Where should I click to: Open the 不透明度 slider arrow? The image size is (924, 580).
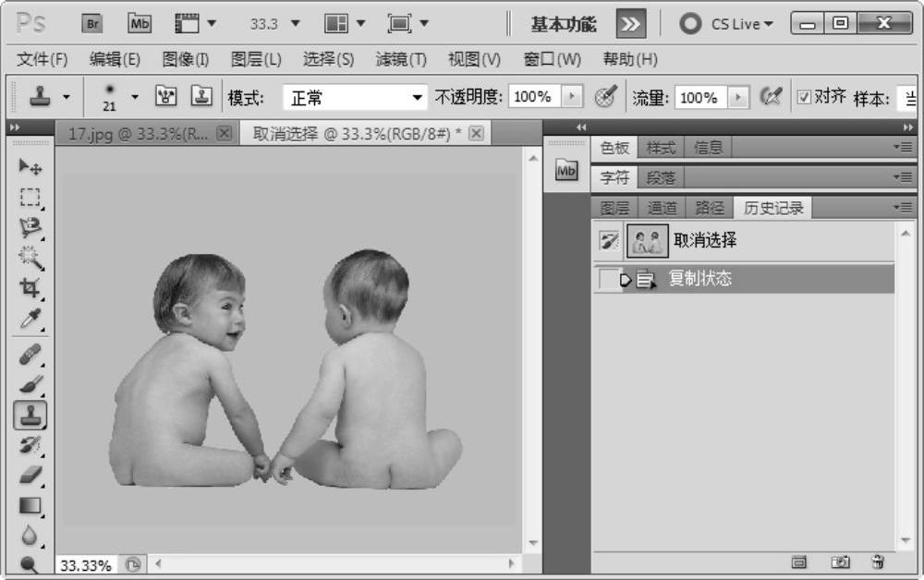coord(572,96)
